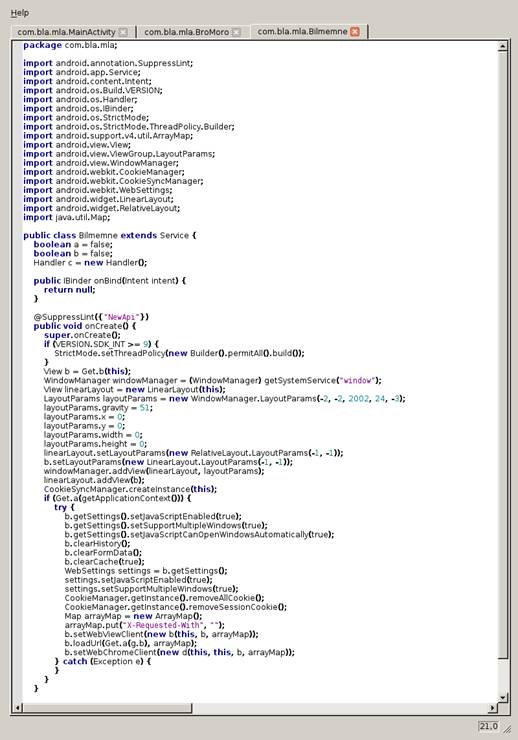Click the horizontal scrollbar left arrow
The image size is (518, 740).
pos(18,708)
